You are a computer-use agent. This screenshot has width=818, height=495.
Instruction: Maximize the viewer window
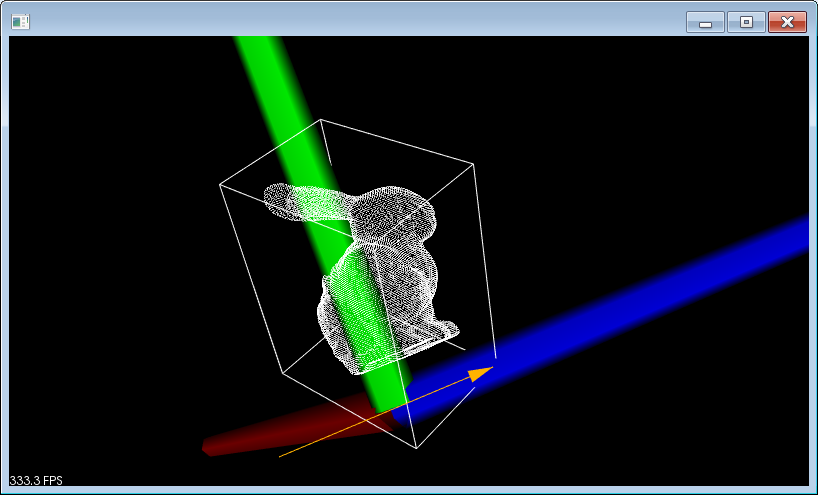tap(746, 22)
